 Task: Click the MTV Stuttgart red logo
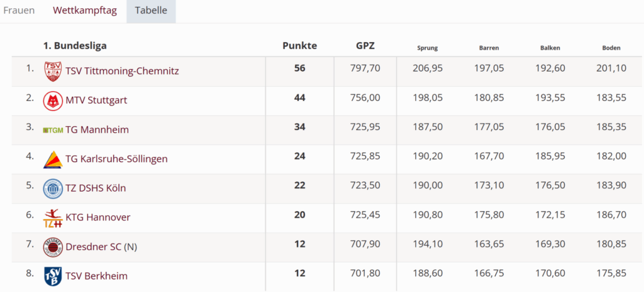point(53,100)
